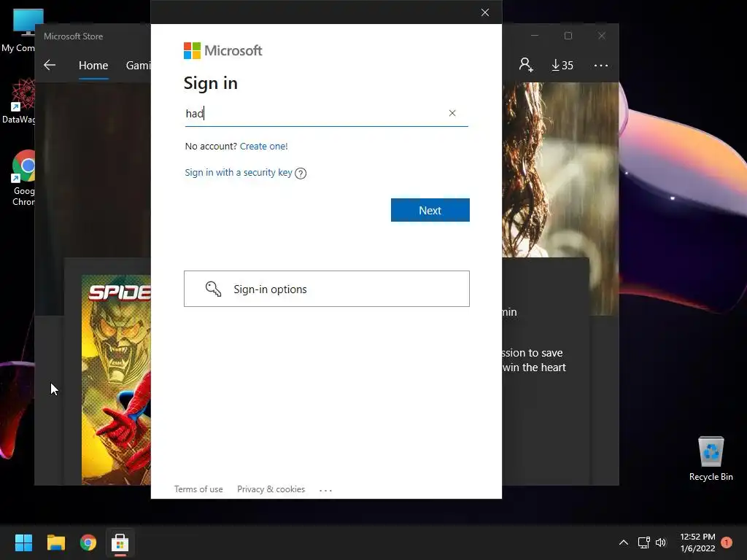Open Store downloads showing 35
The height and width of the screenshot is (560, 747).
562,65
